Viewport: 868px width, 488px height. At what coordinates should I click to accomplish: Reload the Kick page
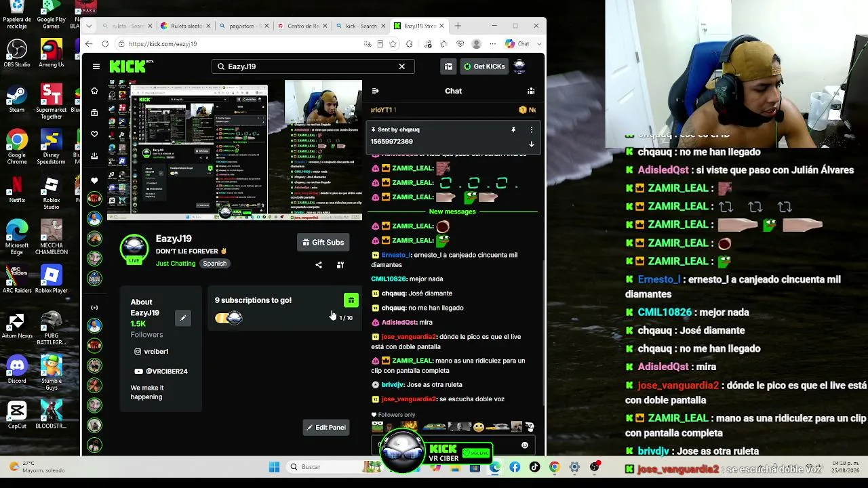[105, 44]
